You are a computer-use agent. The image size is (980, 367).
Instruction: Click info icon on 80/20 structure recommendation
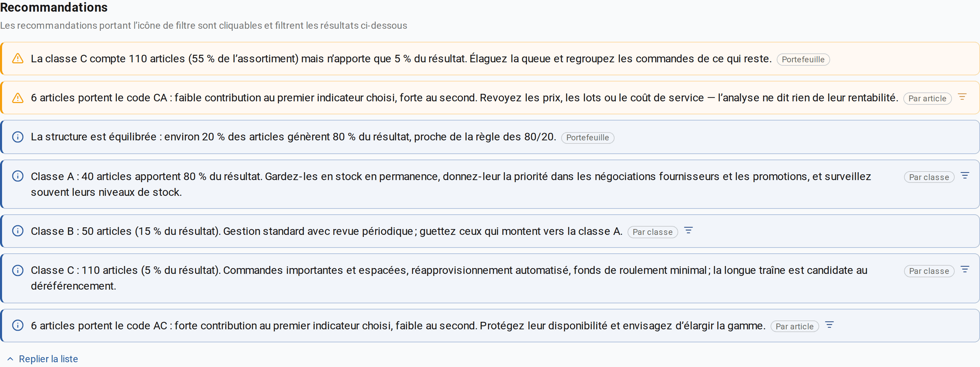point(17,137)
